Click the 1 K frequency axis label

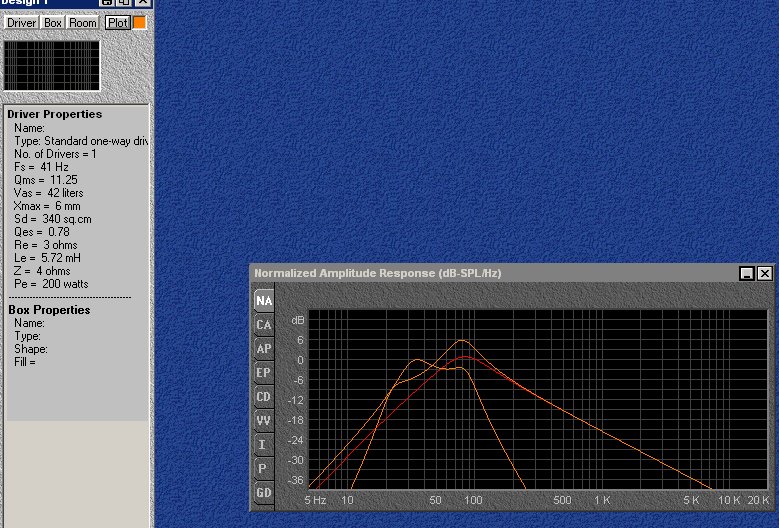click(602, 500)
